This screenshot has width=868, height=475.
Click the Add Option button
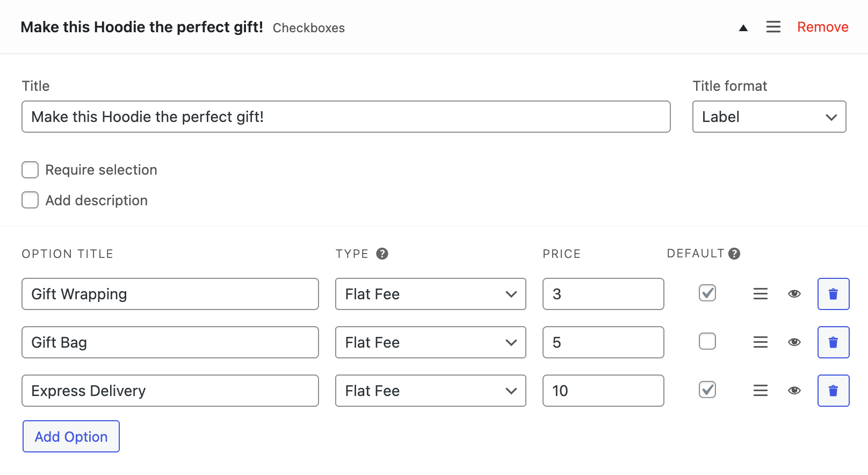point(70,436)
